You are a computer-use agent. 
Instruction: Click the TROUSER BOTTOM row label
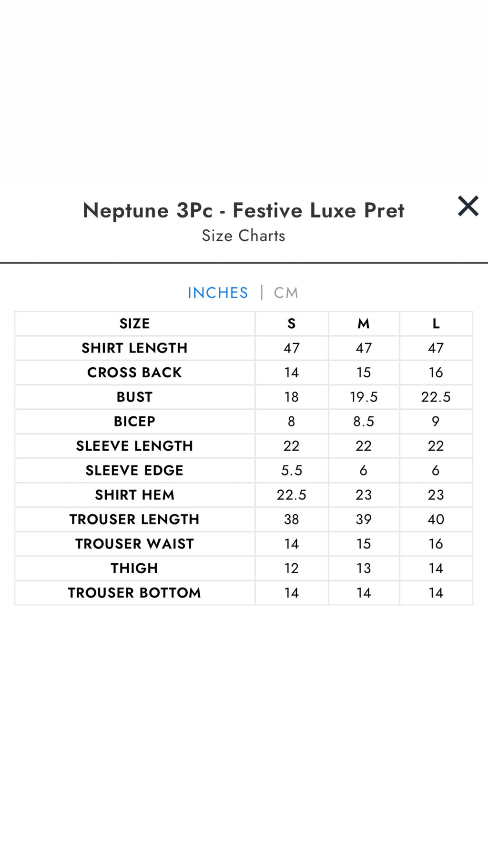134,593
